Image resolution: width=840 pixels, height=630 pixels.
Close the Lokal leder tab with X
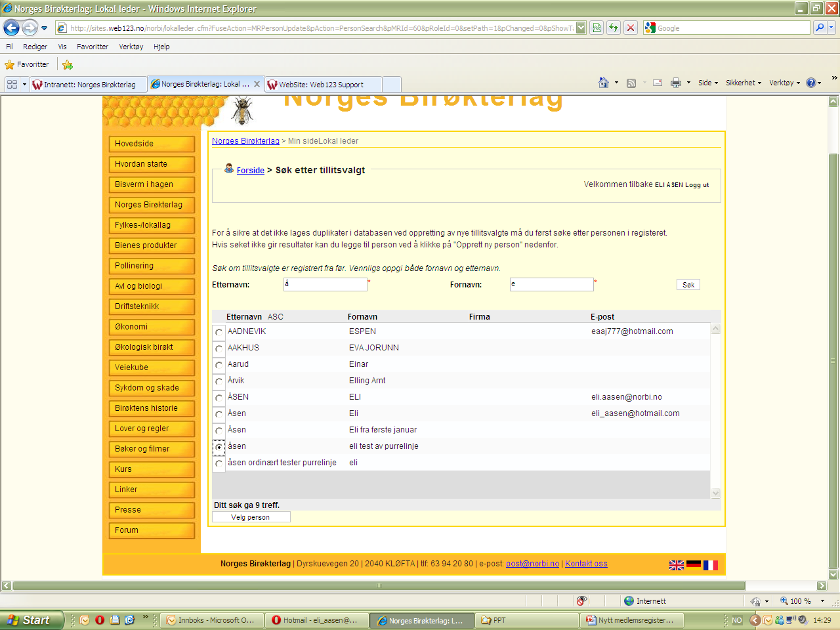click(257, 84)
